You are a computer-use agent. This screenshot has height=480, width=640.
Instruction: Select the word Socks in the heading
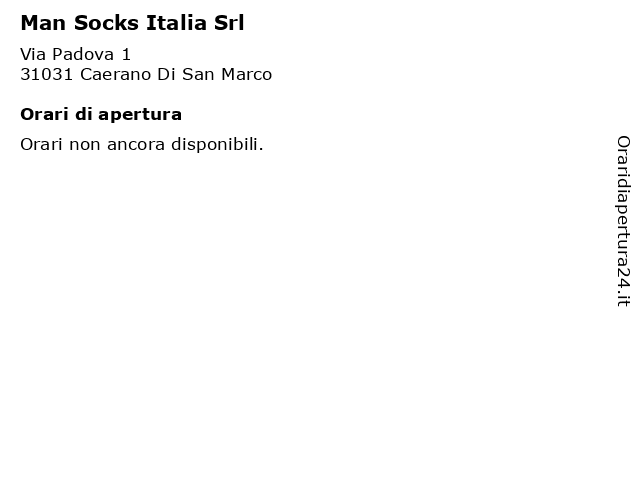click(106, 23)
